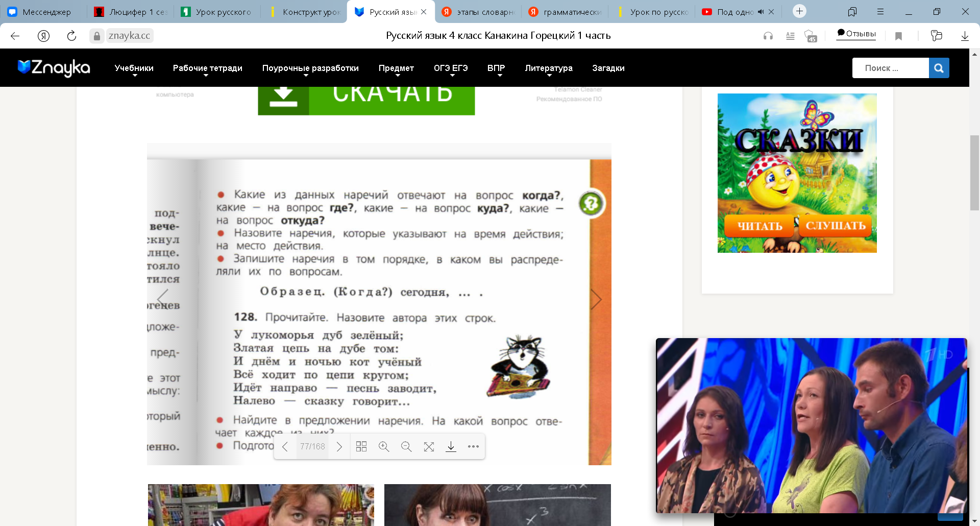
Task: Click СЛУШАТЬ on the Сказки banner
Action: [x=836, y=226]
